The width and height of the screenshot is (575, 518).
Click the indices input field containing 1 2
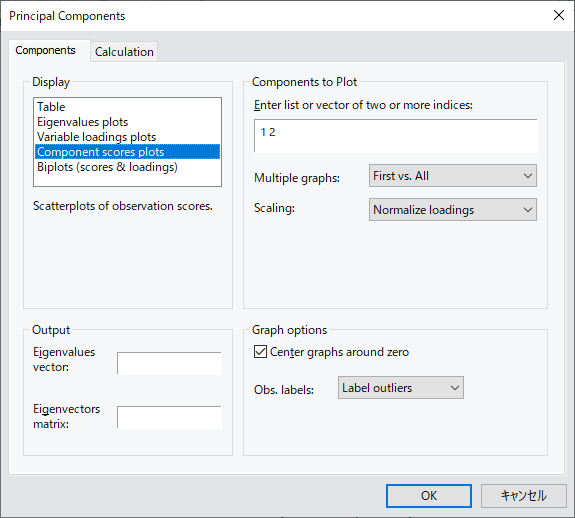click(396, 136)
